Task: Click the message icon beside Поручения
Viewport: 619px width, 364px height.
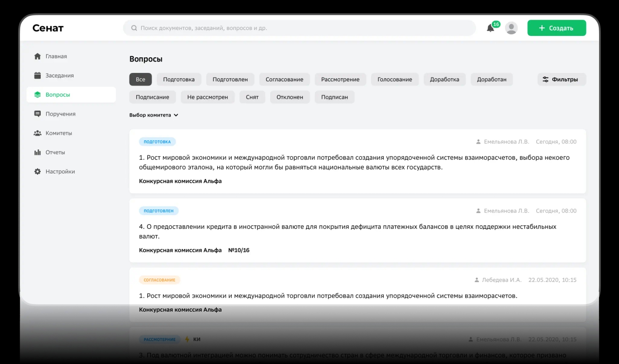Action: point(37,114)
